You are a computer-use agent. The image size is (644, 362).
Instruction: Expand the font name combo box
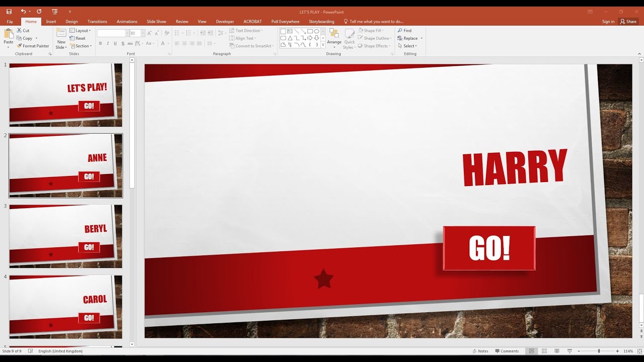click(127, 33)
